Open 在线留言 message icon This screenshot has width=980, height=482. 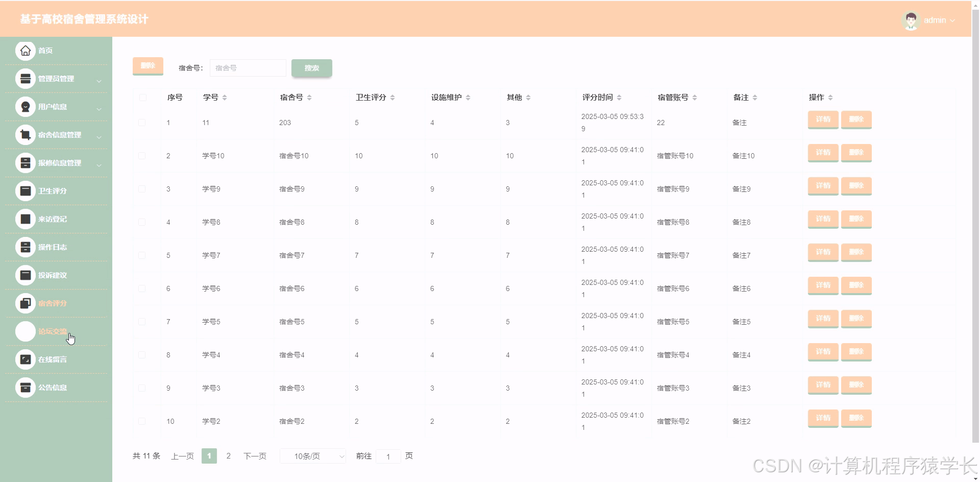tap(24, 359)
